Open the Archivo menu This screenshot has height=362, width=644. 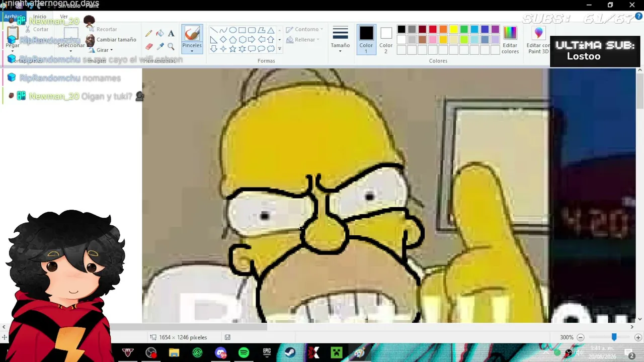click(x=13, y=17)
